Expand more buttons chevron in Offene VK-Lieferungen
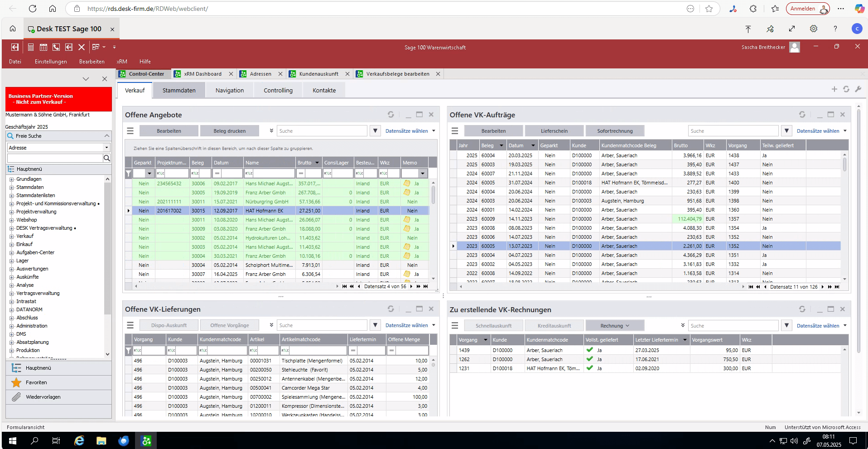 point(271,325)
